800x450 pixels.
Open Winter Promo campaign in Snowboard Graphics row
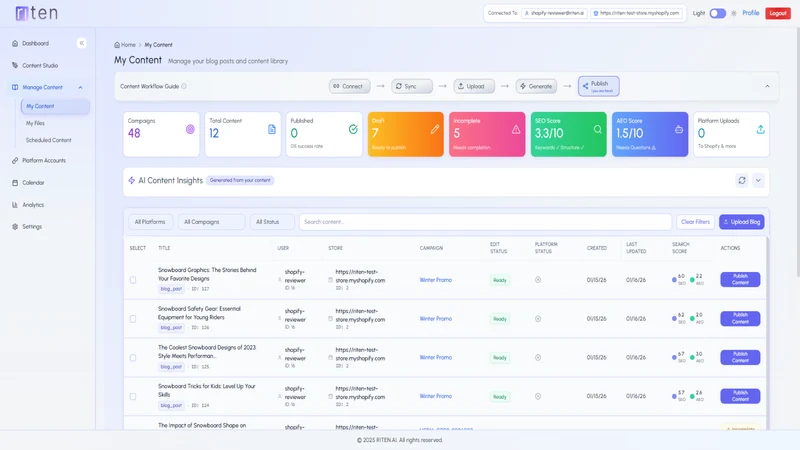pyautogui.click(x=436, y=280)
